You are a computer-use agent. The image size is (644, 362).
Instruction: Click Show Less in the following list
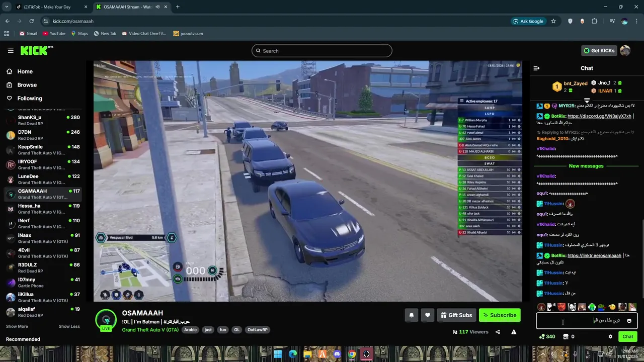click(69, 326)
